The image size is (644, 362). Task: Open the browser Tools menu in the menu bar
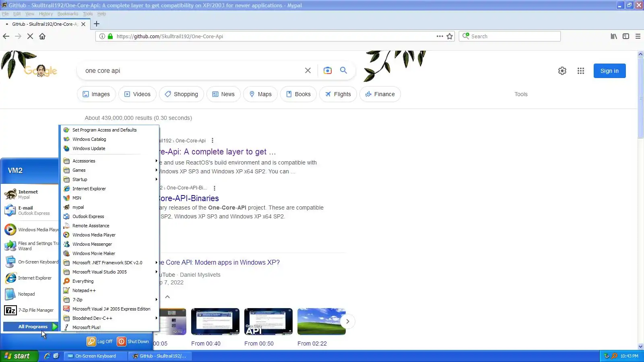(x=88, y=14)
